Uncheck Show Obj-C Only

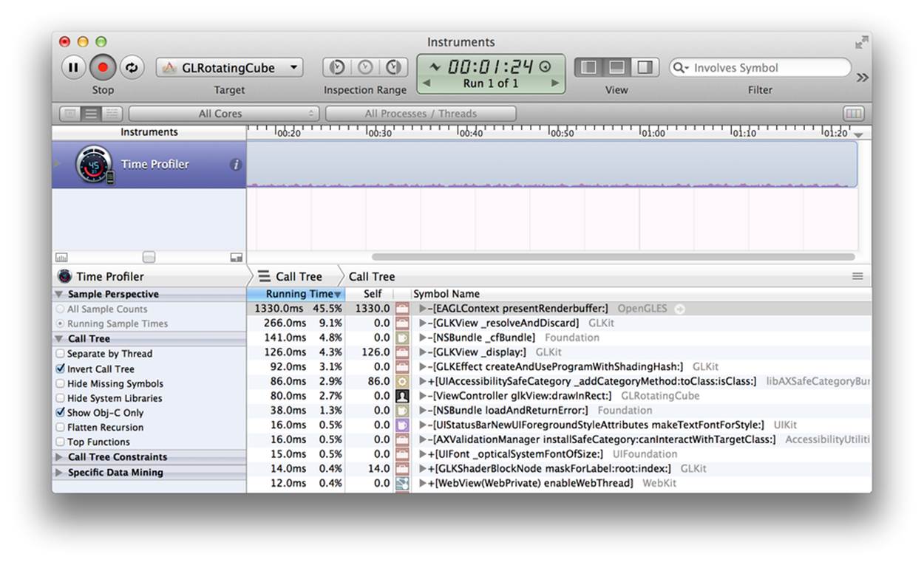[61, 412]
